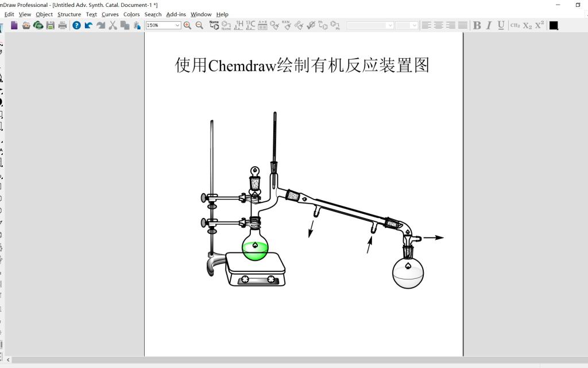Viewport: 588px width, 368px height.
Task: Click the Save floppy disk icon
Action: coord(51,25)
